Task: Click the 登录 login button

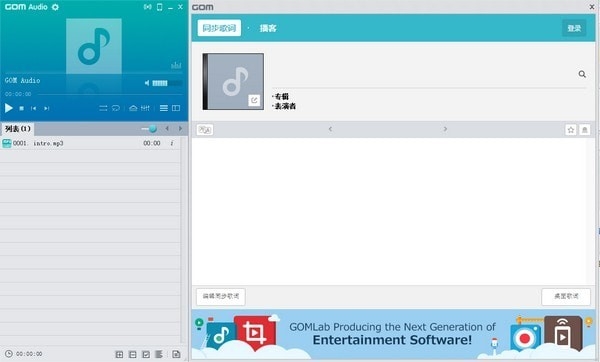Action: [574, 28]
